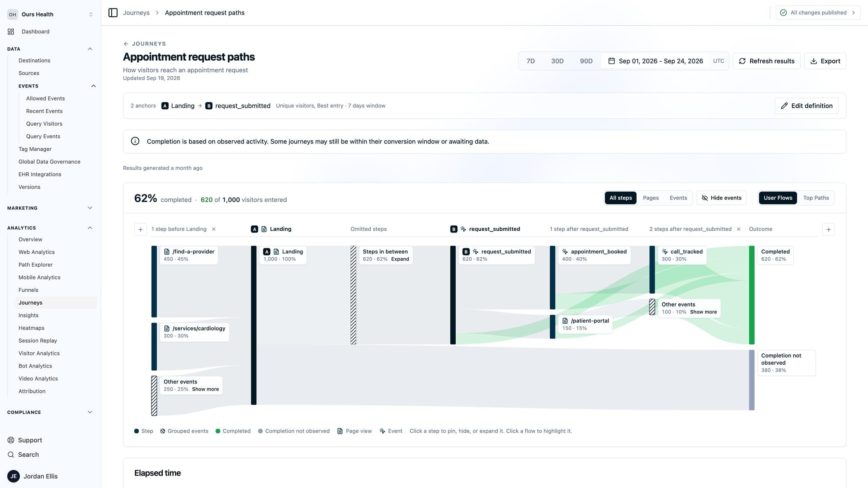The width and height of the screenshot is (868, 488).
Task: Filter steps to Events only
Action: click(x=678, y=198)
